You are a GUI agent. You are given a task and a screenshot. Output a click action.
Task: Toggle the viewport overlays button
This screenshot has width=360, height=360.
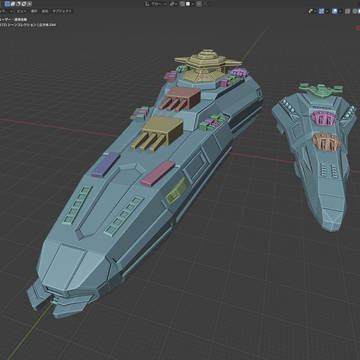(x=334, y=11)
